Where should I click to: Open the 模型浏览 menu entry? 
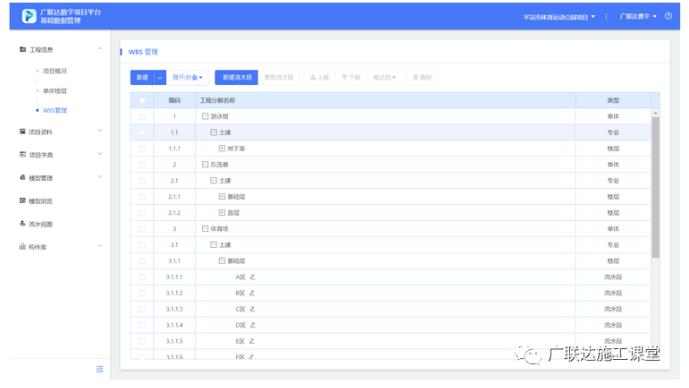coord(40,201)
